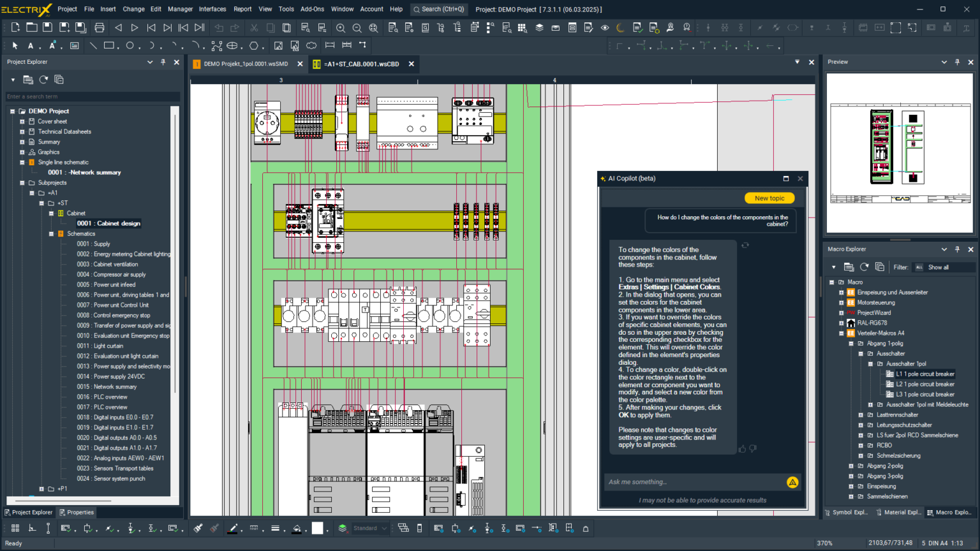This screenshot has height=551, width=980.
Task: Select the text tool 'A' in the drawing toolbar
Action: pyautogui.click(x=30, y=45)
